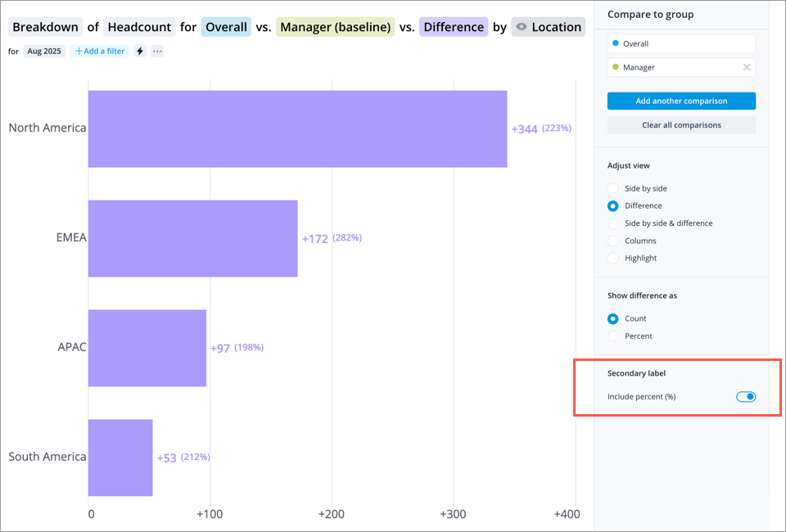Click the plus icon in Add a filter
Screen dimensions: 786x532
pos(79,51)
